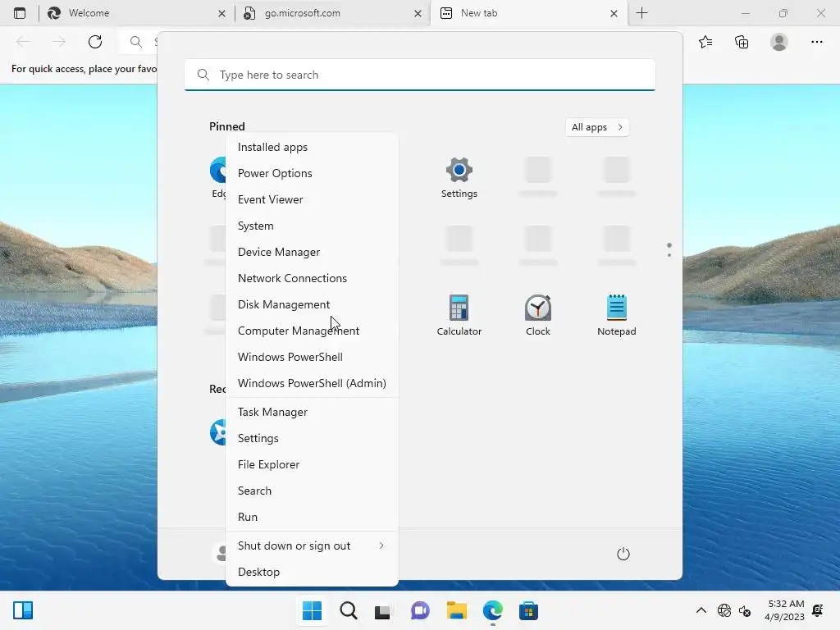The height and width of the screenshot is (630, 840).
Task: Select Power Options in the menu
Action: (312, 173)
